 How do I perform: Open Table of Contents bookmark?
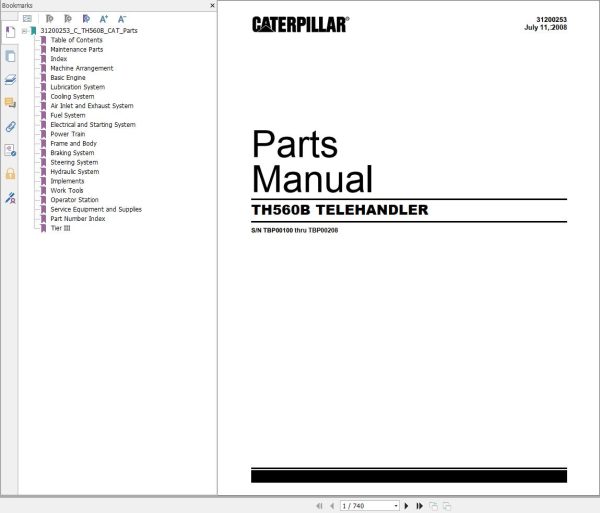[x=77, y=40]
